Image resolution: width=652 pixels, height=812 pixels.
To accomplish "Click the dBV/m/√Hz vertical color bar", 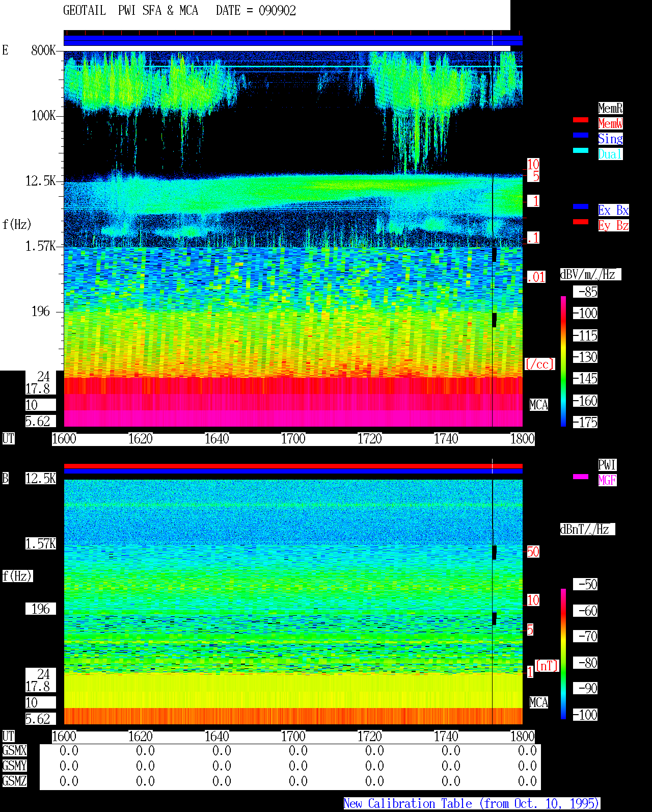I will pos(563,361).
